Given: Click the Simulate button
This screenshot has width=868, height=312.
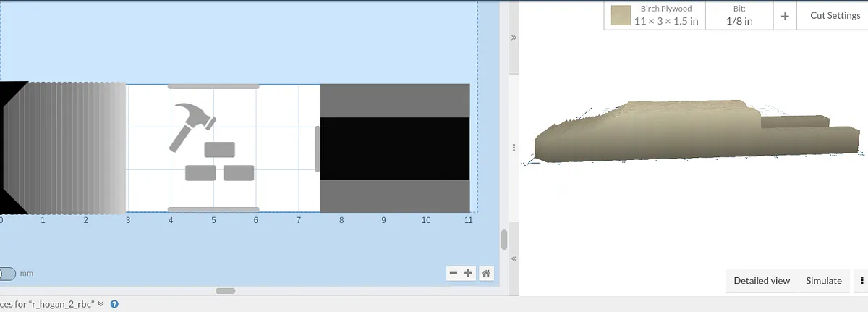Looking at the screenshot, I should [824, 280].
